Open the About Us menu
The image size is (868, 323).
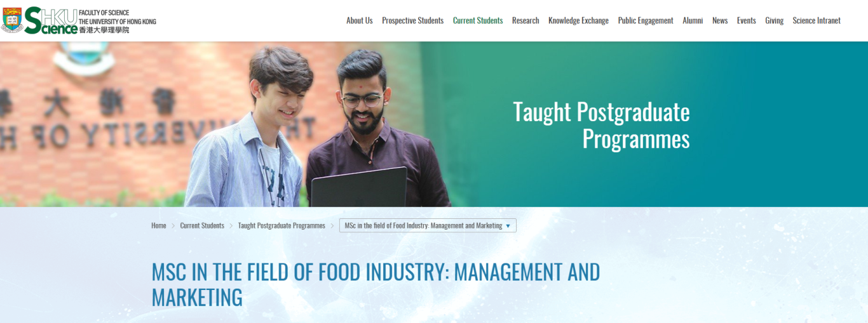click(360, 20)
